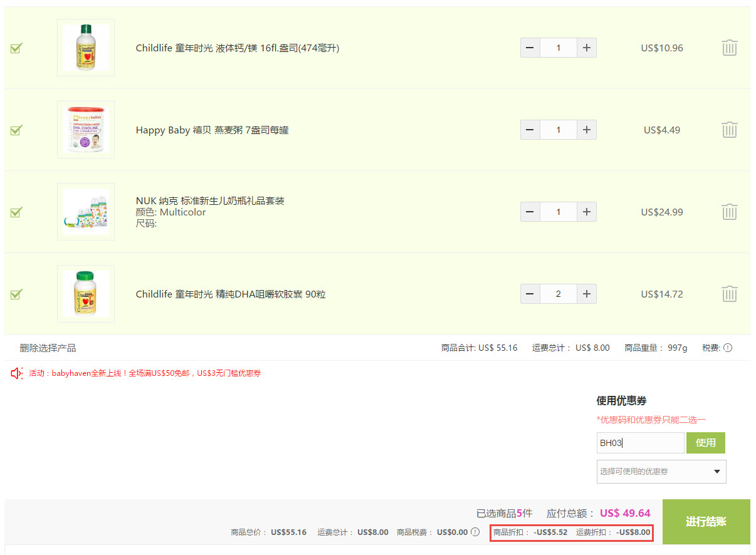Click plus button for NUK 奶瓶礼品套装
This screenshot has height=555, width=756.
(587, 212)
